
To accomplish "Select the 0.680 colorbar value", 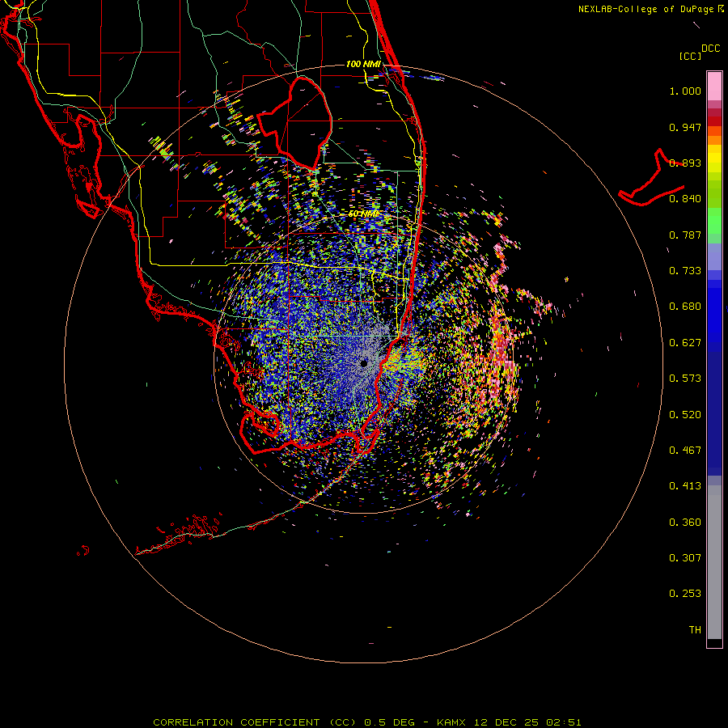I will [x=685, y=307].
